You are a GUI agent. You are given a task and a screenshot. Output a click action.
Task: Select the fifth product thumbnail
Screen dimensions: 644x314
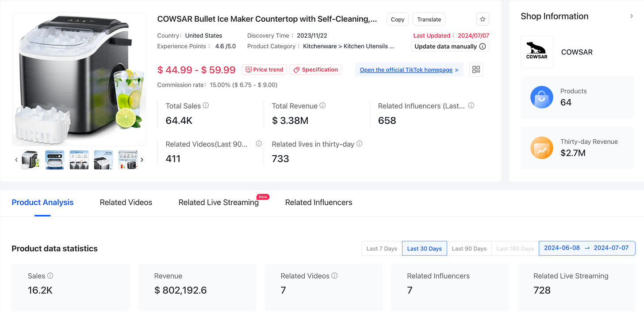point(128,160)
